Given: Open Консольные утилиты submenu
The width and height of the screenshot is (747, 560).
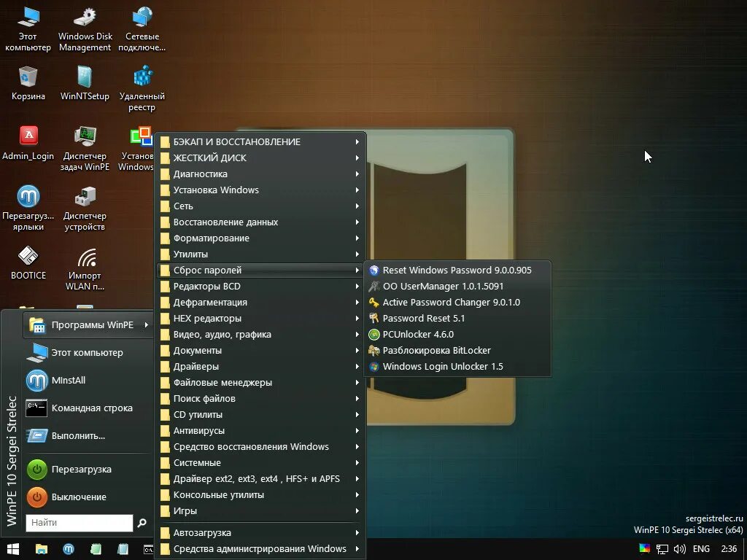Looking at the screenshot, I should coord(260,495).
